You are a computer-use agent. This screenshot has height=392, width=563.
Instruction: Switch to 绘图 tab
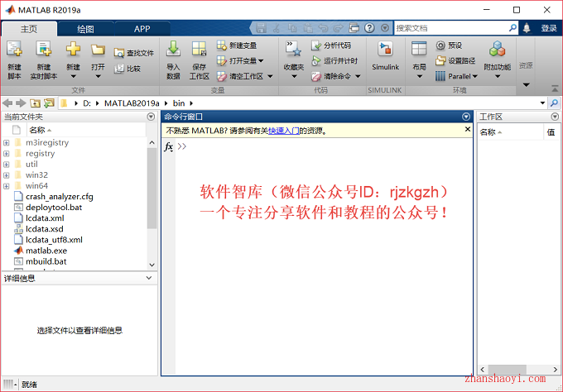(x=85, y=29)
